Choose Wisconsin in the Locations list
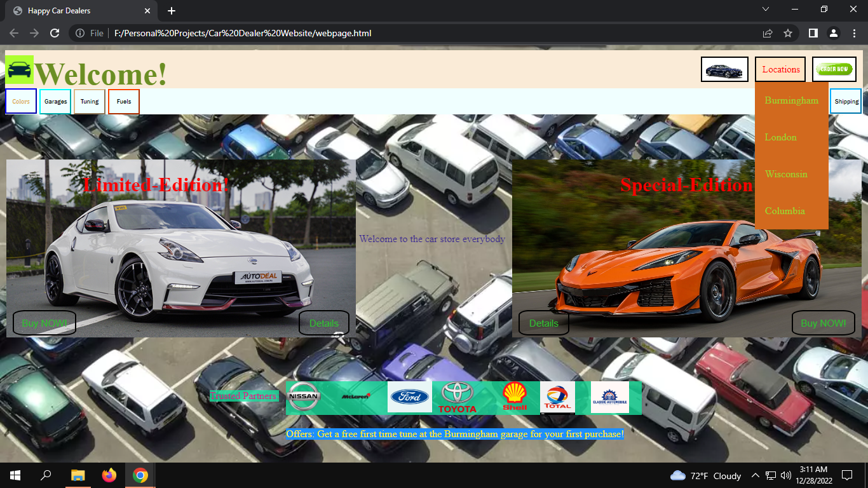 [x=787, y=174]
